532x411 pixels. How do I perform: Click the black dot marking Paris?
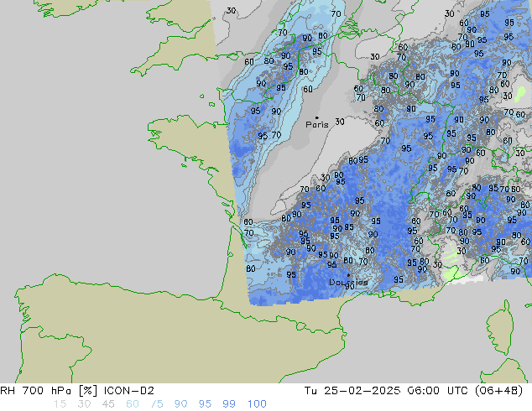pyautogui.click(x=317, y=117)
